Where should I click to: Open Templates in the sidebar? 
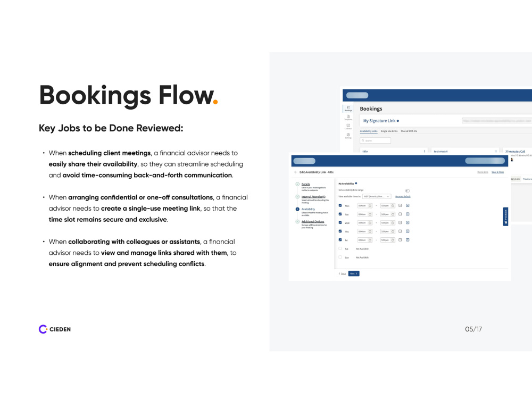(x=348, y=118)
